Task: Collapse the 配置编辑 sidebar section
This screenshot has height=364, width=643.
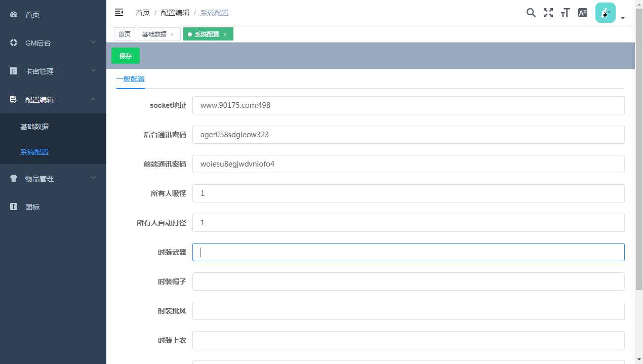Action: 93,99
